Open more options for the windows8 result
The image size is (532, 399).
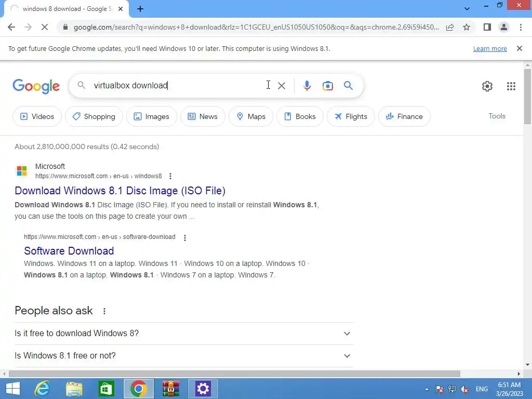[x=170, y=176]
